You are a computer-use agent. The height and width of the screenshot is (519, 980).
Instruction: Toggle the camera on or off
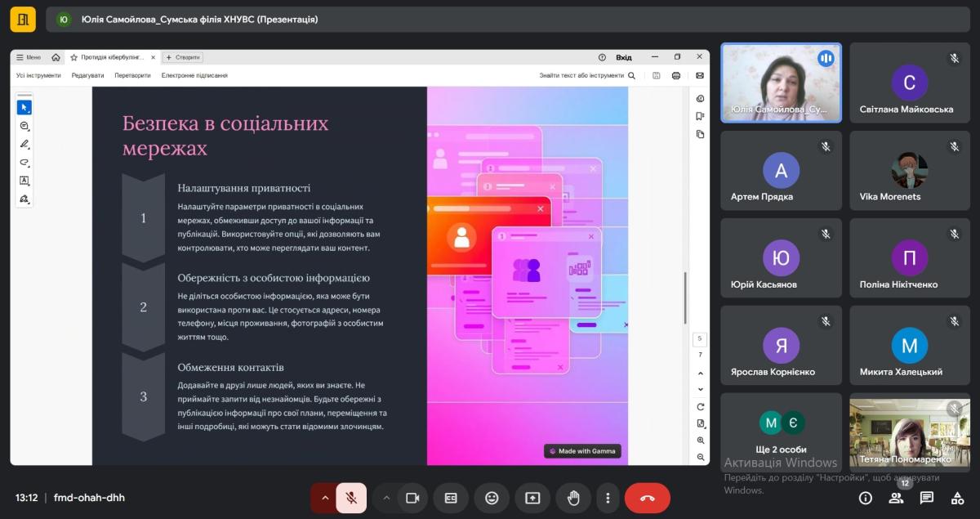(412, 498)
